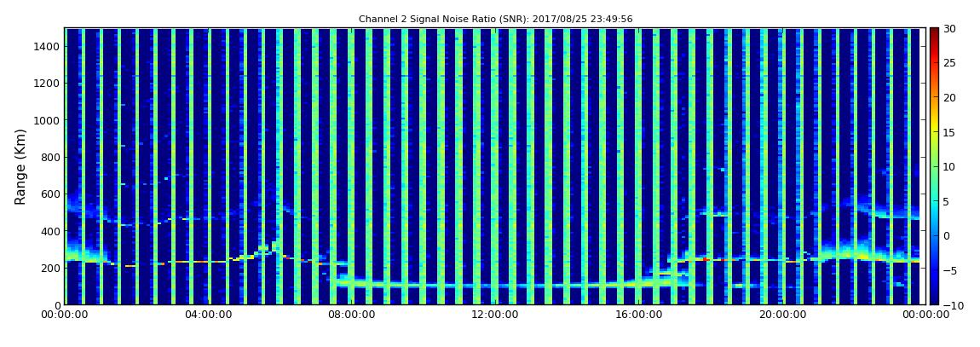The height and width of the screenshot is (347, 980).
Task: Click the green midsection of the SNR colorbar
Action: [934, 166]
